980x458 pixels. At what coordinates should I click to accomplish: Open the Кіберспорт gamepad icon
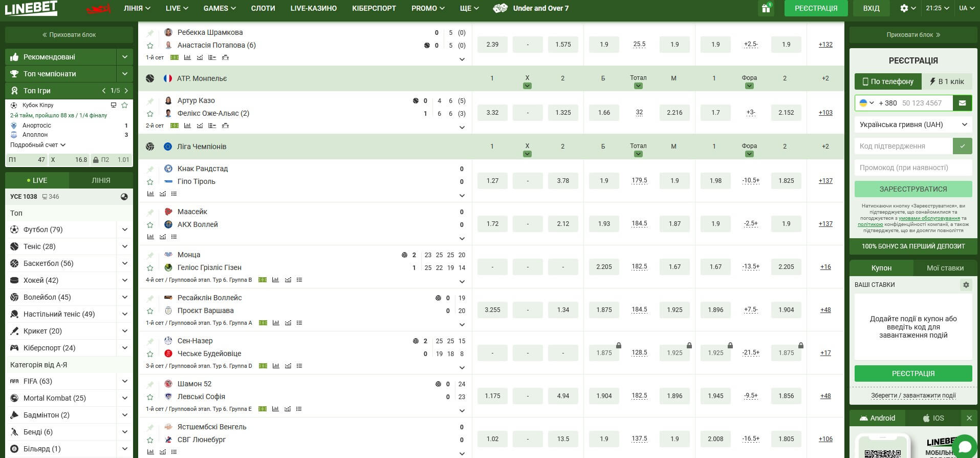[x=14, y=348]
